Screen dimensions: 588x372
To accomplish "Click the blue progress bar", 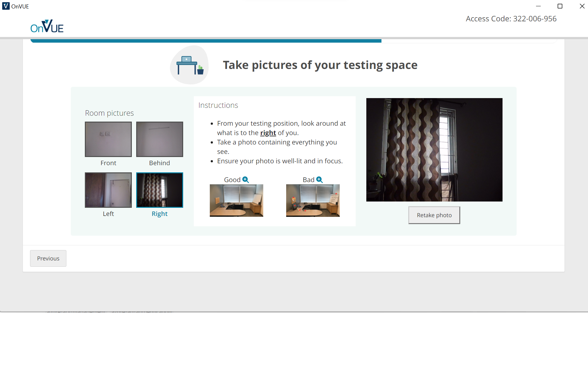I will [206, 41].
